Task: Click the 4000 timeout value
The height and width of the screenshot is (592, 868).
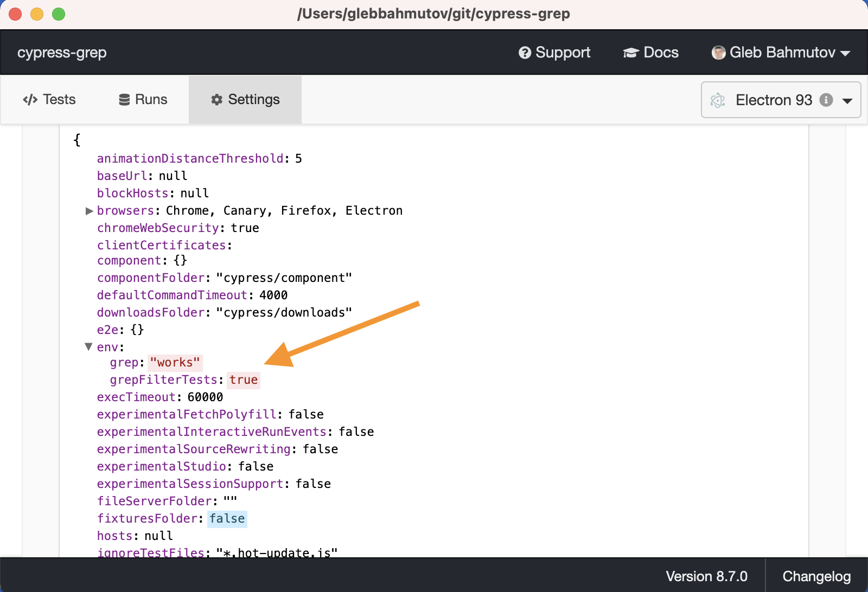Action: pos(273,295)
